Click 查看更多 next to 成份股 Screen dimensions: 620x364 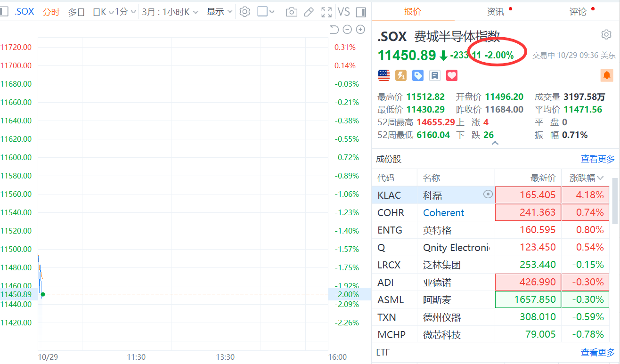pos(598,159)
